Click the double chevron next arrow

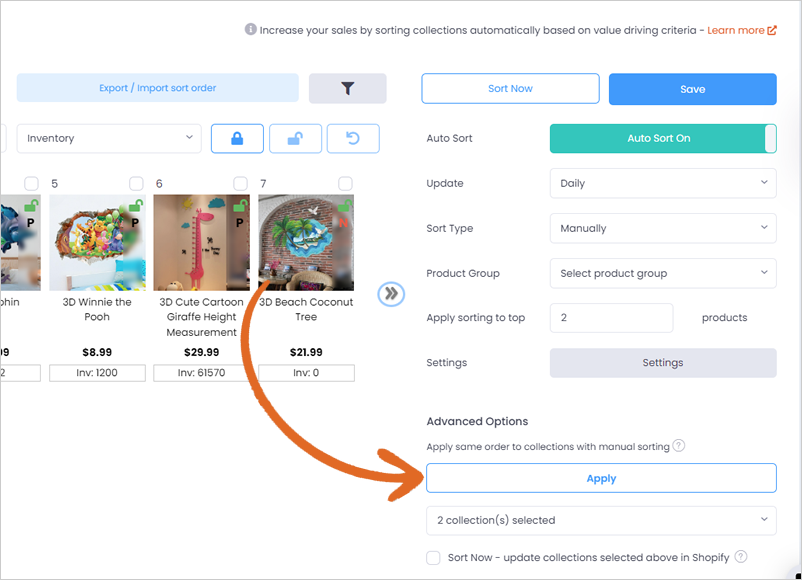[391, 294]
